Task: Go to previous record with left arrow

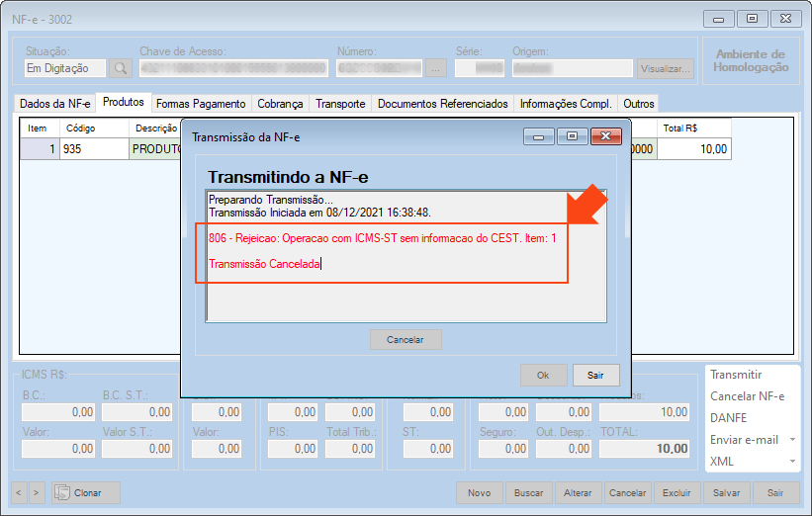Action: point(20,492)
